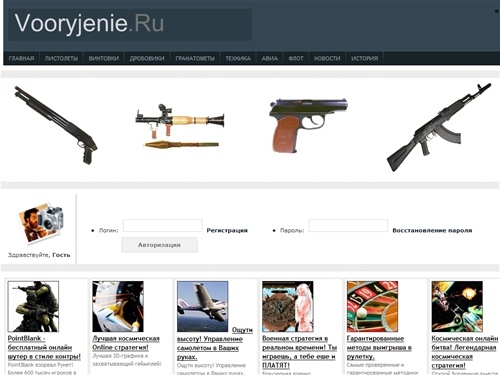Open the Военная стратегия в реальном времени link
The height and width of the screenshot is (375, 500).
click(x=300, y=352)
